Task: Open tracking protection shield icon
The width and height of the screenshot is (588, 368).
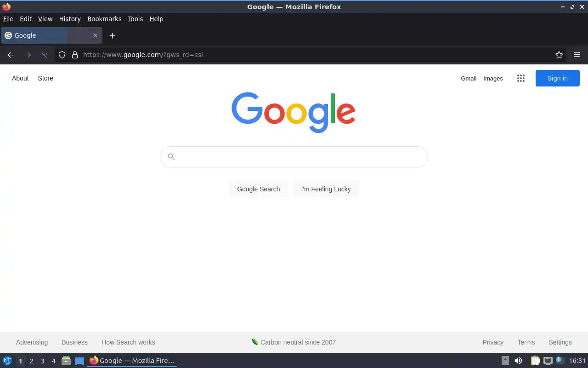Action: click(x=62, y=55)
